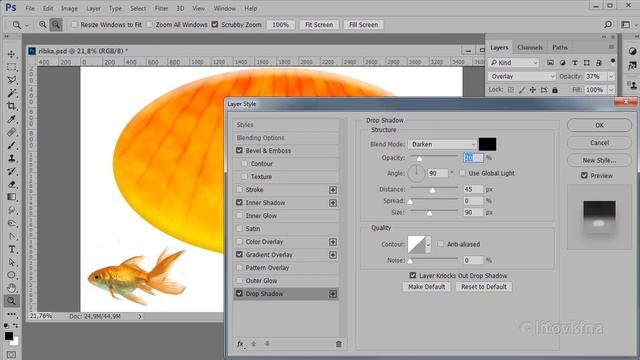Select the Hand tool
This screenshot has width=640, height=360.
11,288
